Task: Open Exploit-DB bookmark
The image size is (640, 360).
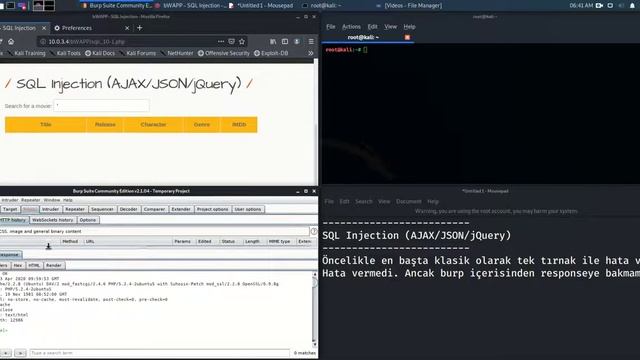Action: click(271, 53)
